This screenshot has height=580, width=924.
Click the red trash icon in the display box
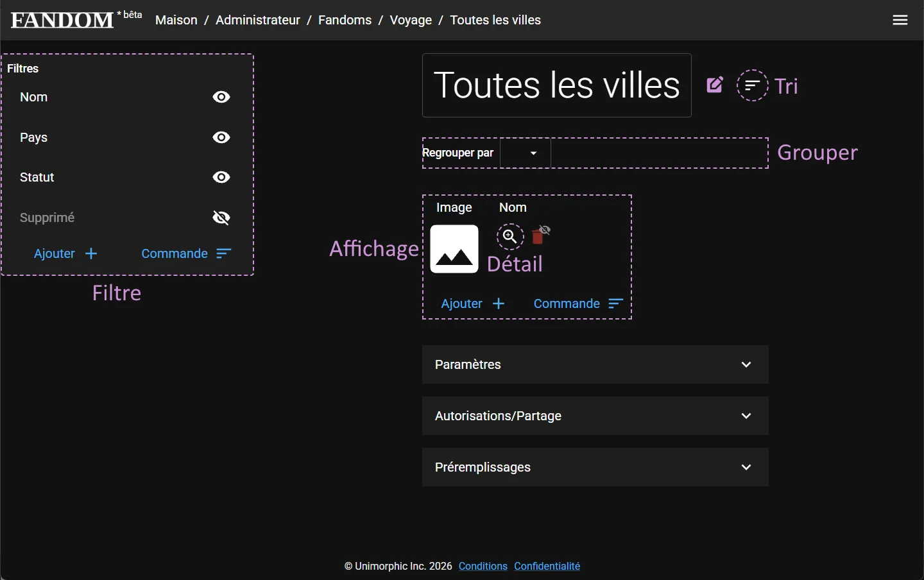[x=538, y=237]
